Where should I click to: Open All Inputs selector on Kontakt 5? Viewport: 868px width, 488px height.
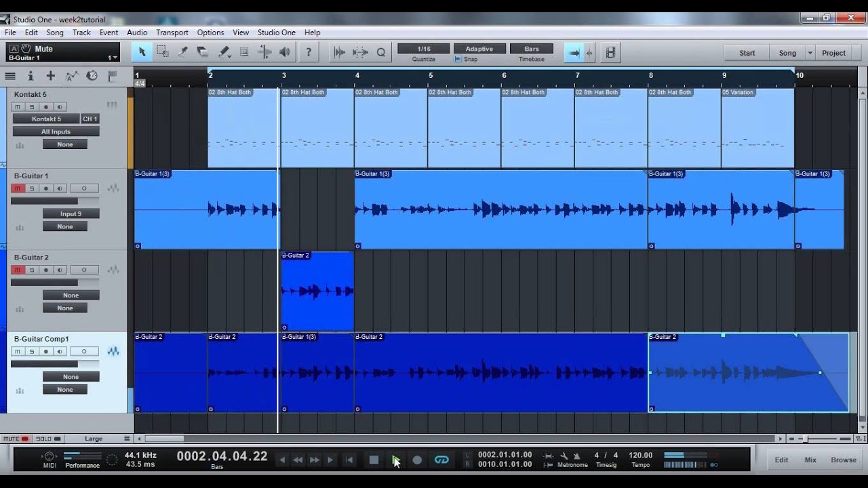coord(56,131)
